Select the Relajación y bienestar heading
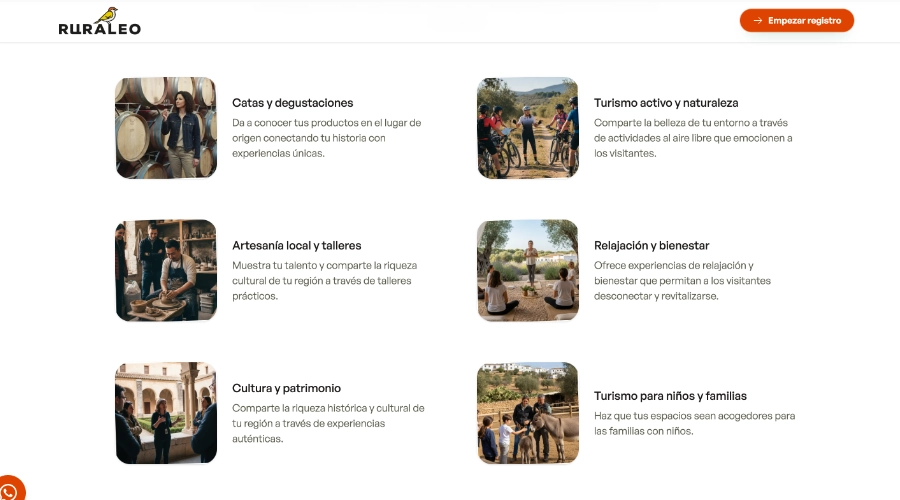 [651, 246]
